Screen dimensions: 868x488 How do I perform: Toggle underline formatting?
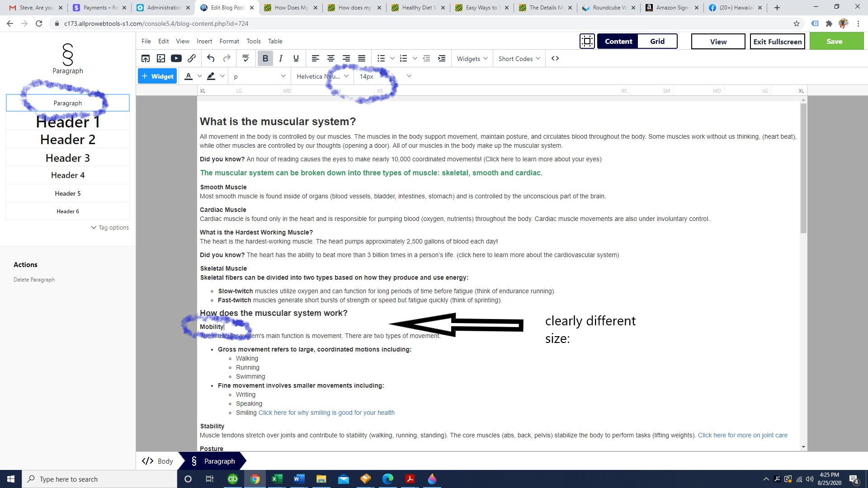pos(296,58)
